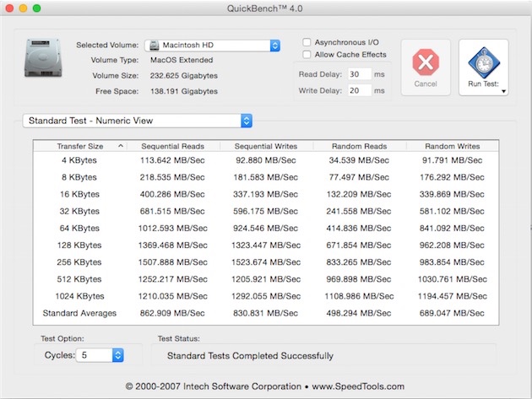
Task: Click the 969.898 MB/Sec value
Action: 359,279
